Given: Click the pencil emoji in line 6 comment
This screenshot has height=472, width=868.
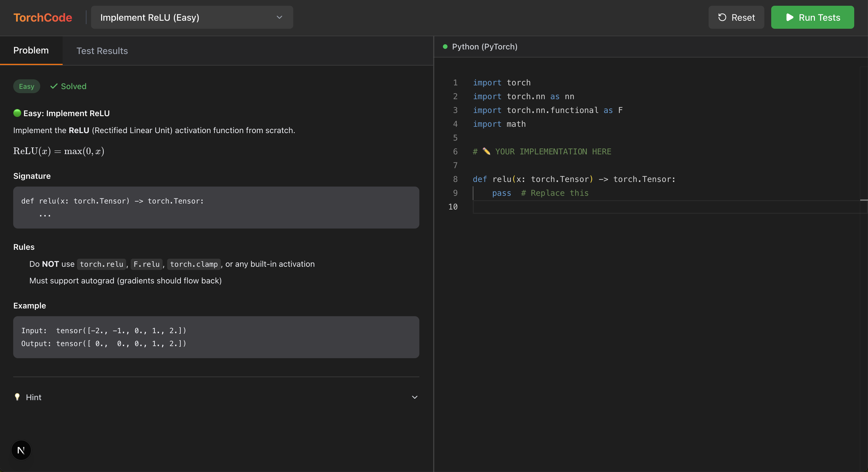Looking at the screenshot, I should 486,151.
